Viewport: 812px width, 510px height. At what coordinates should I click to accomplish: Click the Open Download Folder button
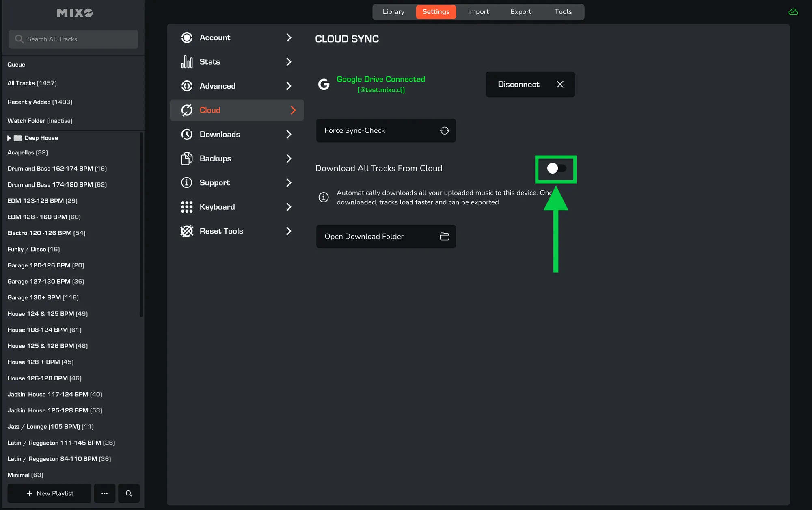386,237
